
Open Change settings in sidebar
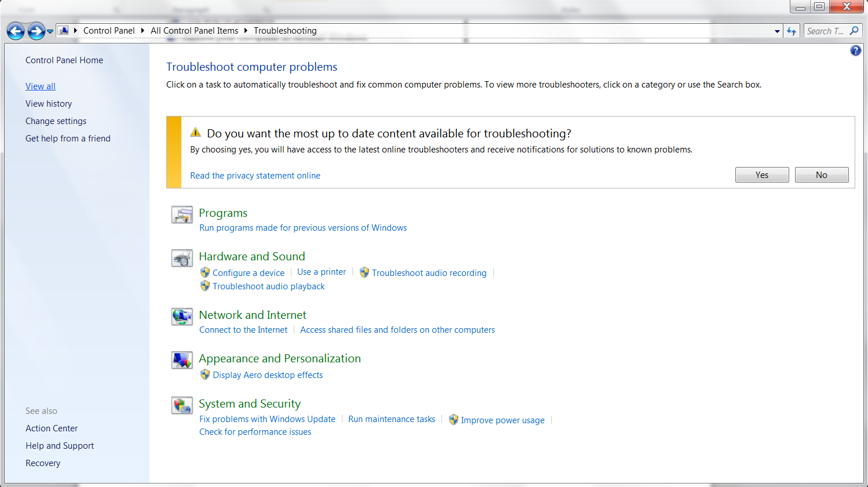tap(56, 121)
